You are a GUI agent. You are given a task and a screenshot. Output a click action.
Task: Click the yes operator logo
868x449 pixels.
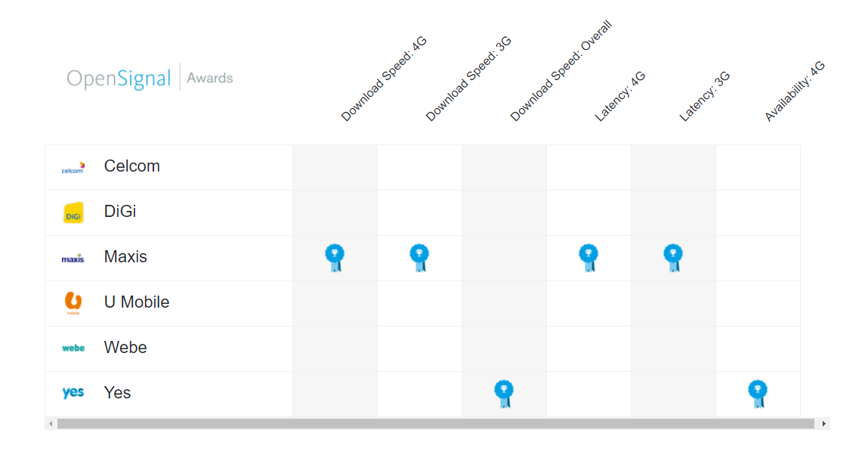73,393
